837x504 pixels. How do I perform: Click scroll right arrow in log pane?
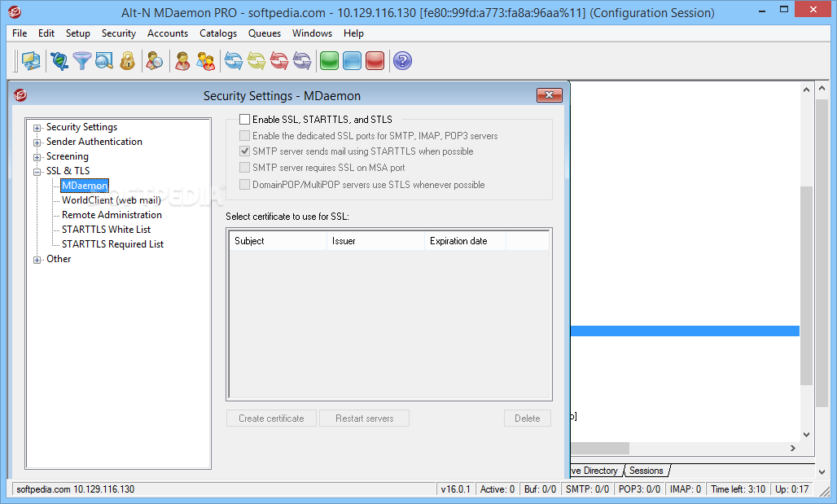pyautogui.click(x=793, y=448)
